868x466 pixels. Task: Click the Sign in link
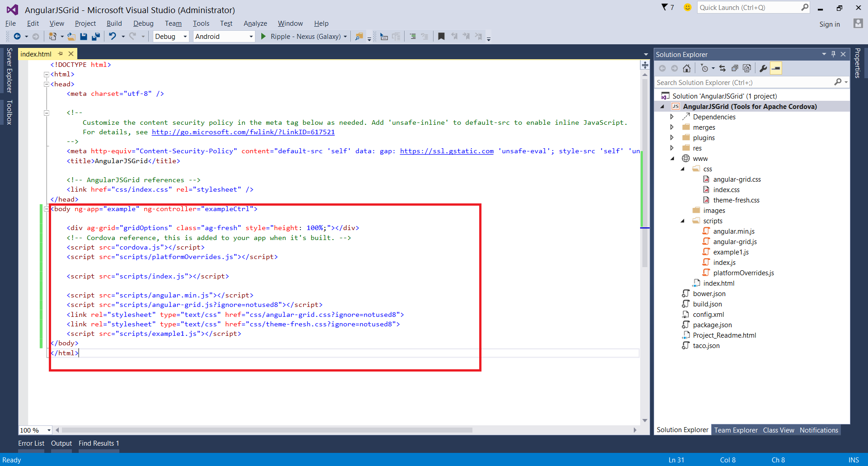pyautogui.click(x=830, y=24)
